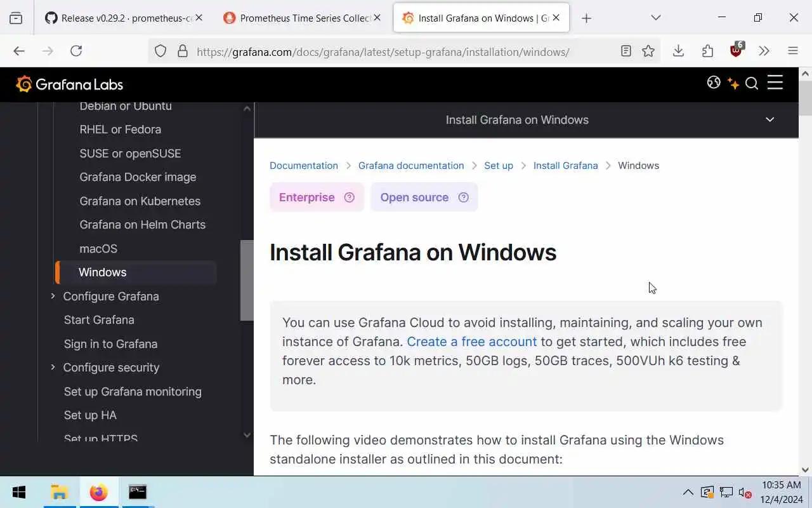Show help for the Open source badge
Screen dimensions: 812x508
click(x=464, y=197)
